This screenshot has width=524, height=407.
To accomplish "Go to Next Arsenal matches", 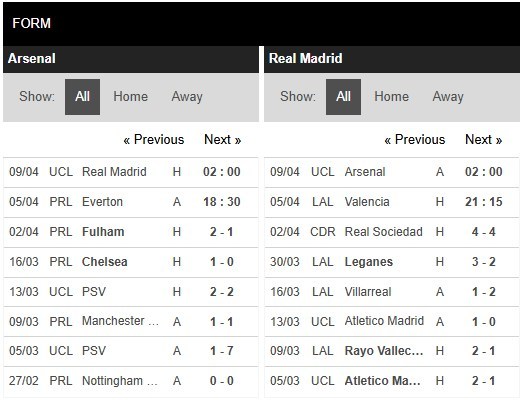I will 223,139.
